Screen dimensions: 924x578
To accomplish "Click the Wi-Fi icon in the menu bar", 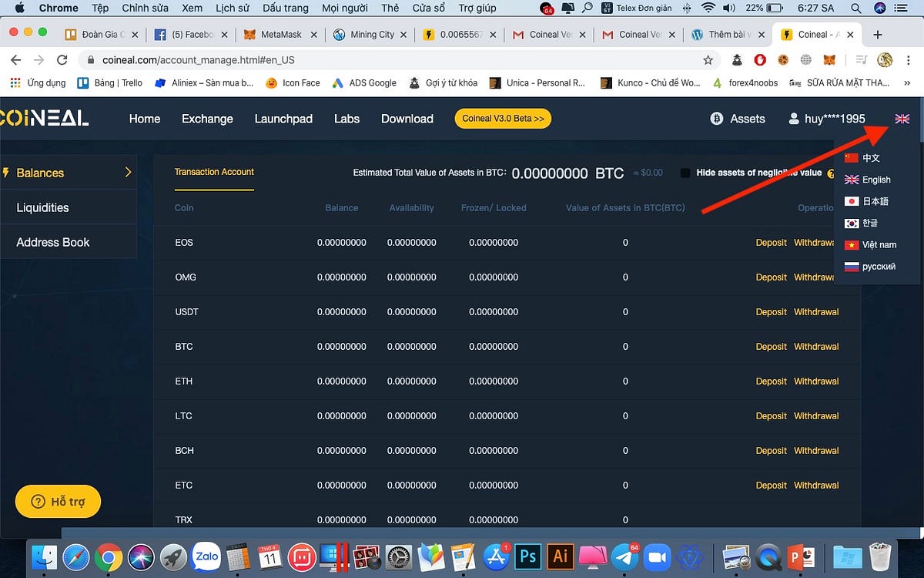I will [x=708, y=8].
